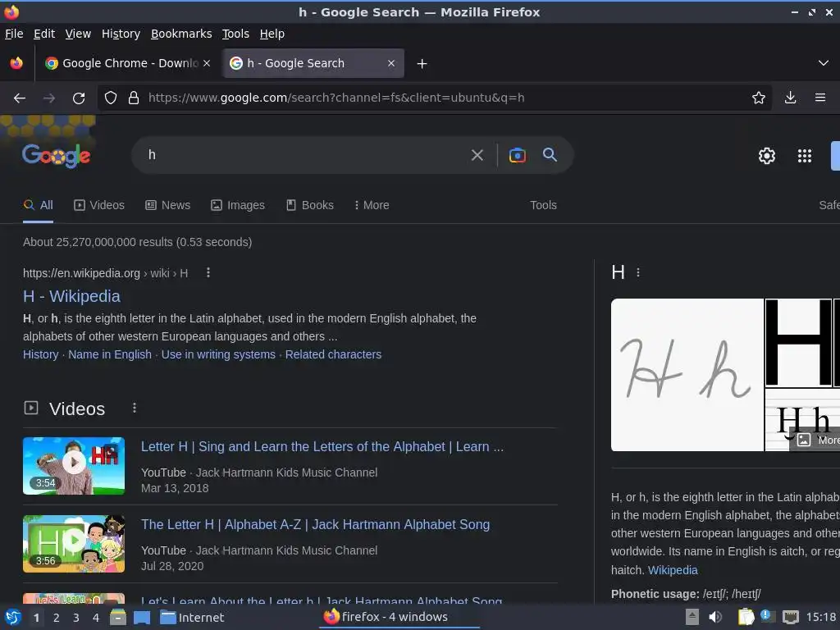840x630 pixels.
Task: Switch to the Google Chrome download tab
Action: [x=127, y=63]
